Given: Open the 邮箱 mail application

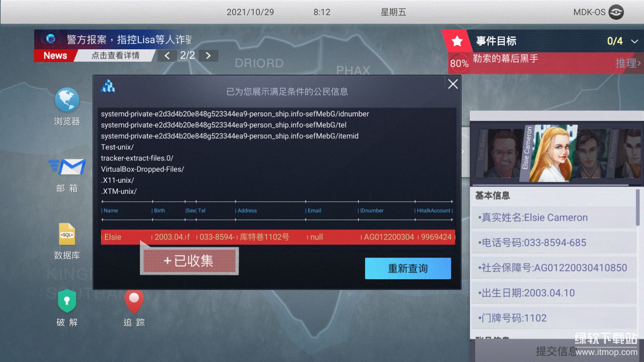Looking at the screenshot, I should [x=66, y=167].
